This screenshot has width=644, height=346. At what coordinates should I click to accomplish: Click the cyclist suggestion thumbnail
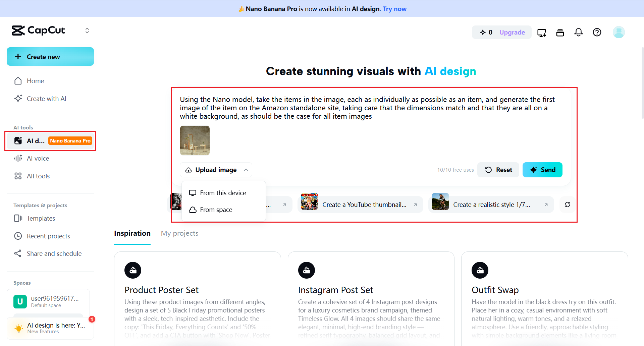pyautogui.click(x=440, y=201)
